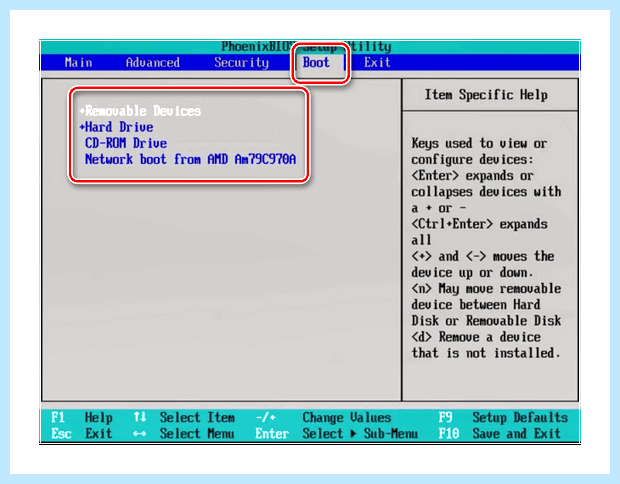
Task: Click the Select Sub-Menu legend text
Action: coord(360,434)
